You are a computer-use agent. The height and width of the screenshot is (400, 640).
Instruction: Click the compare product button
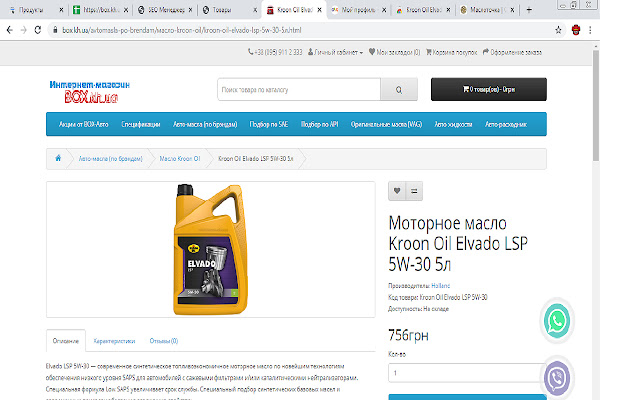coord(414,191)
